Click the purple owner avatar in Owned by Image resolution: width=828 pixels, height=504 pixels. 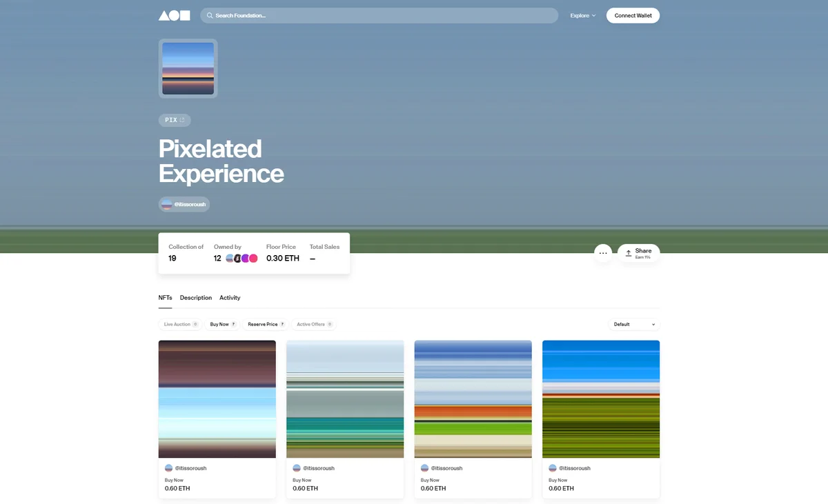[x=245, y=258]
